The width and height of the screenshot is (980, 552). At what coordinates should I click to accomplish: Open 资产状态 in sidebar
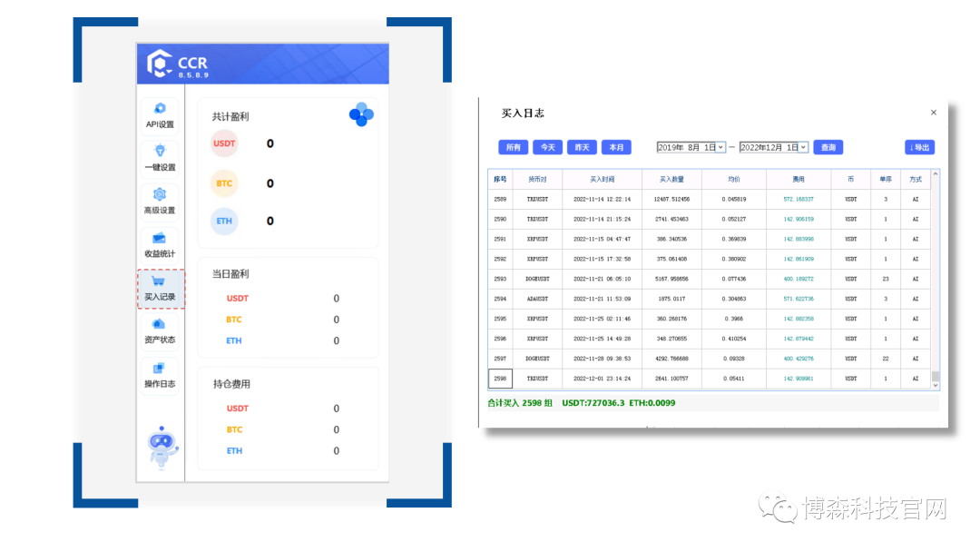coord(160,330)
